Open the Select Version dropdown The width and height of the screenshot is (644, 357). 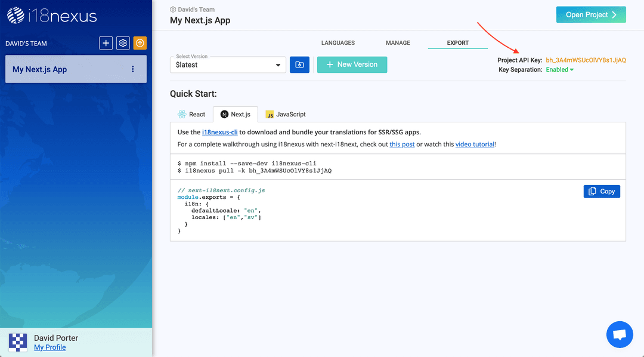click(227, 64)
